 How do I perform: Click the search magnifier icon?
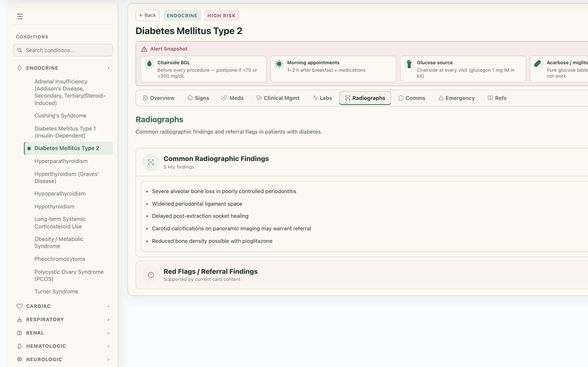(x=20, y=50)
